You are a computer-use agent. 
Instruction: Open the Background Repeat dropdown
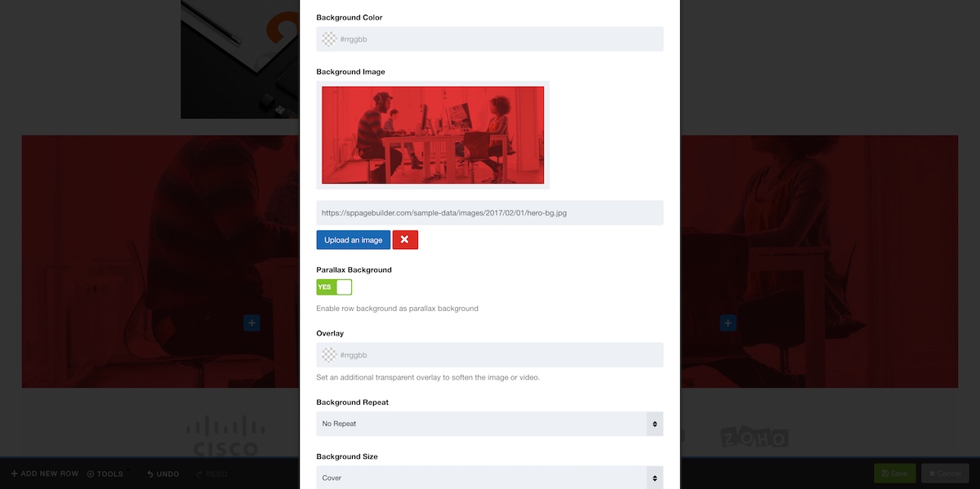coord(490,424)
